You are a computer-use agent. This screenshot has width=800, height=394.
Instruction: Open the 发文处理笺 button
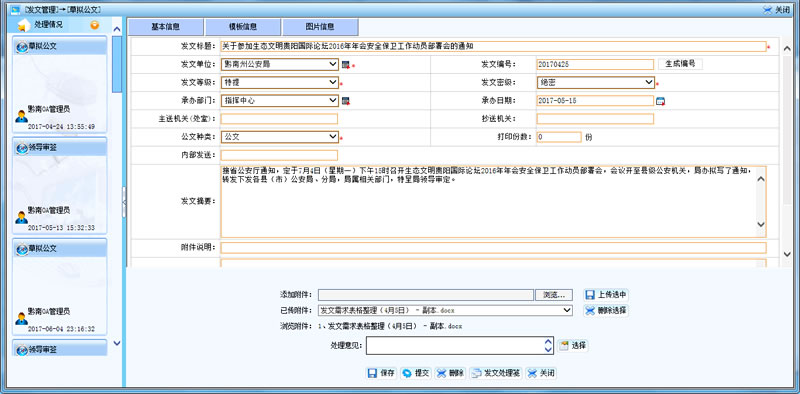coord(496,373)
